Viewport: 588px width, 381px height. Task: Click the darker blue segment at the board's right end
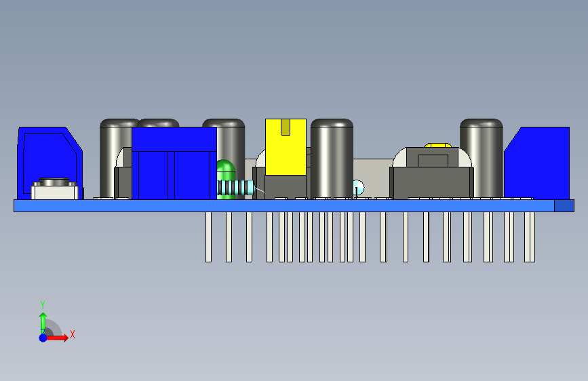pyautogui.click(x=564, y=206)
